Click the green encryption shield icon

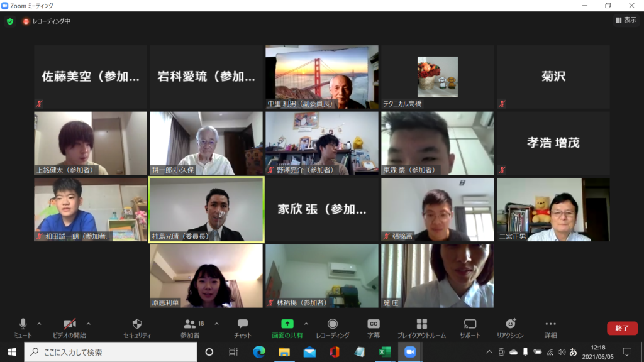click(x=10, y=21)
